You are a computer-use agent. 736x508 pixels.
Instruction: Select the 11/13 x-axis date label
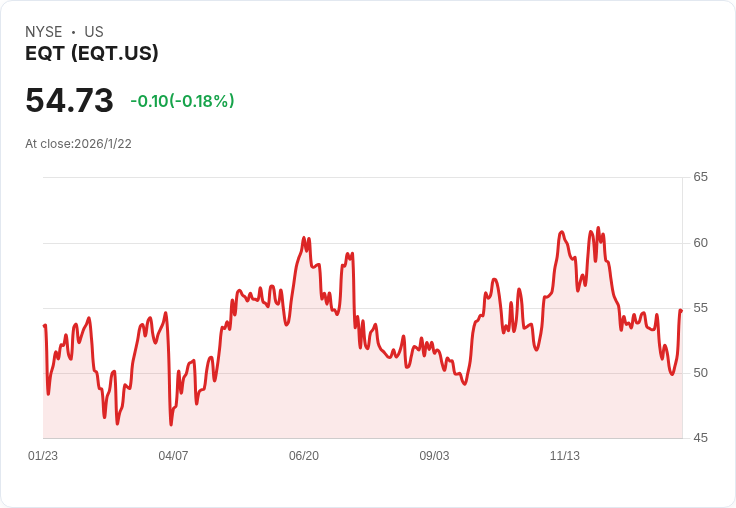pyautogui.click(x=565, y=456)
